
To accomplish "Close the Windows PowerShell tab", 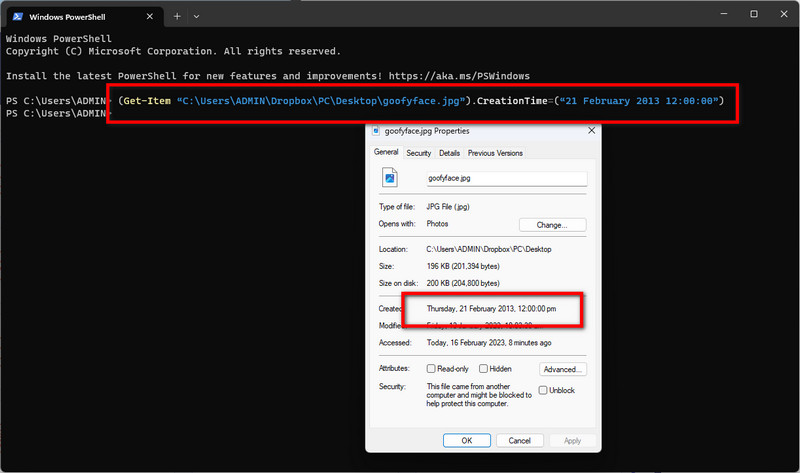I will tap(150, 16).
